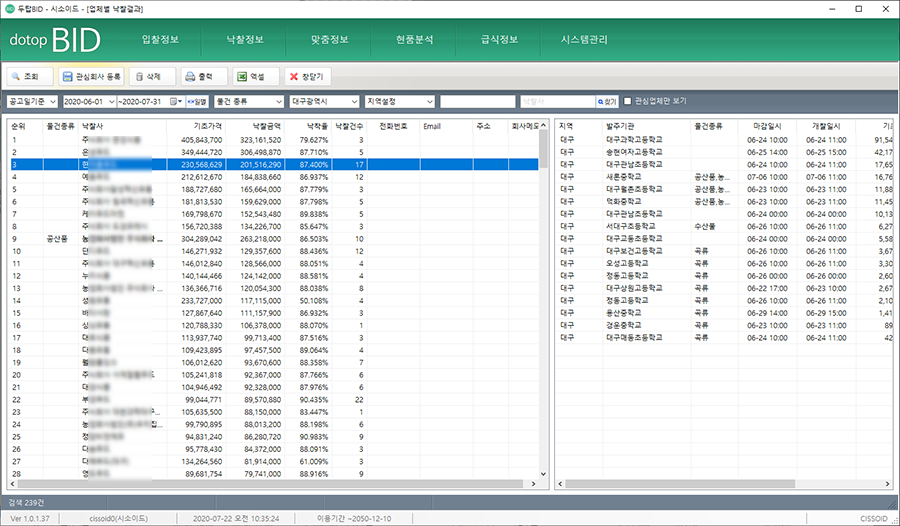The height and width of the screenshot is (526, 900).
Task: Switch to the 현황분석 menu
Action: tap(415, 40)
